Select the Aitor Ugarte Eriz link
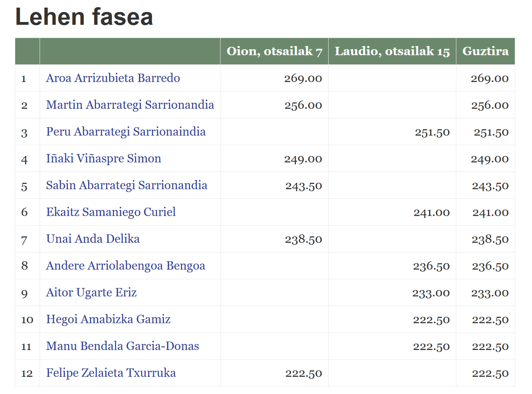The height and width of the screenshot is (394, 532). point(91,292)
